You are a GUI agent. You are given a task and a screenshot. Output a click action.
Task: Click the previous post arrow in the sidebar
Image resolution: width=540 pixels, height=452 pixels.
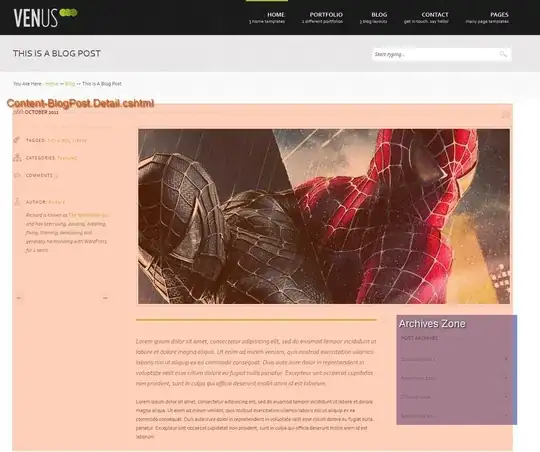pyautogui.click(x=19, y=298)
